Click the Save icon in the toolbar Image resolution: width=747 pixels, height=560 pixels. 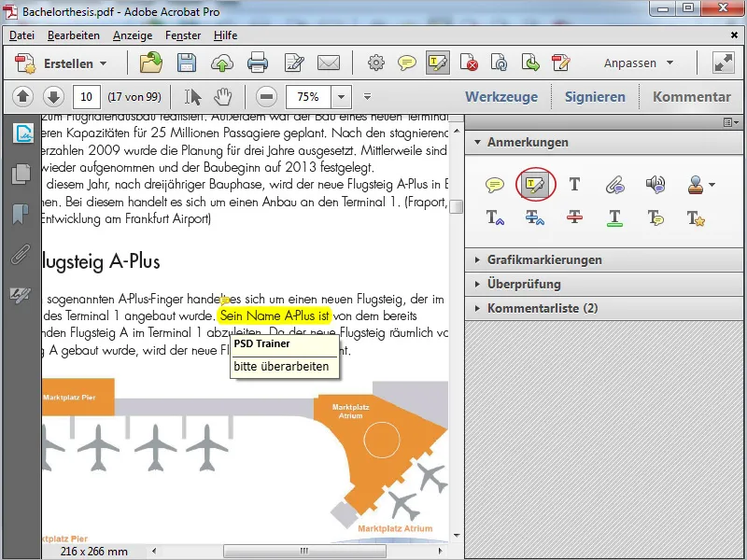point(186,63)
